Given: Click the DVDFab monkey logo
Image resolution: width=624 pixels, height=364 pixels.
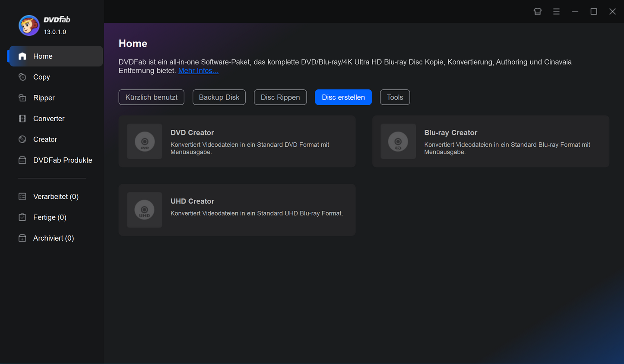Looking at the screenshot, I should point(29,25).
